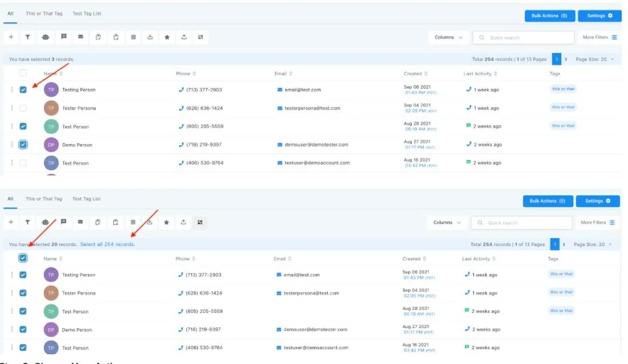Open three-dot row menu for Testing Person, upper table
This screenshot has height=364, width=628.
point(12,89)
